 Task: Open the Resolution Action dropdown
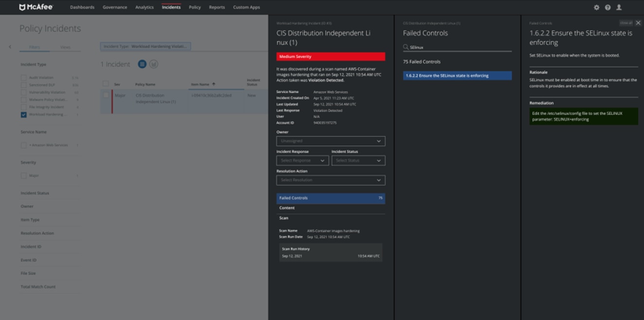(331, 180)
